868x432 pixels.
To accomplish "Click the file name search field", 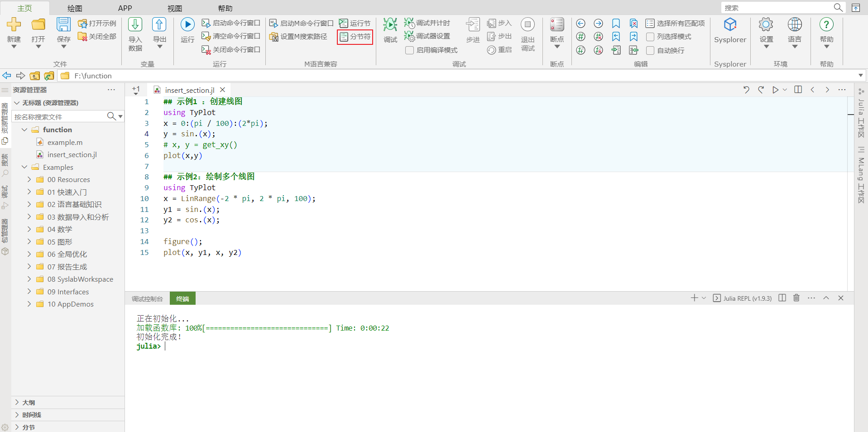I will (59, 117).
